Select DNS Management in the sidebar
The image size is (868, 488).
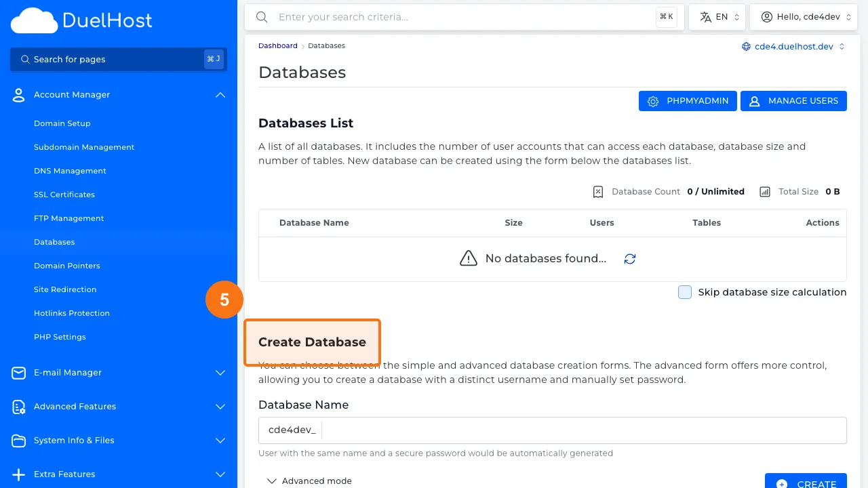[x=70, y=171]
